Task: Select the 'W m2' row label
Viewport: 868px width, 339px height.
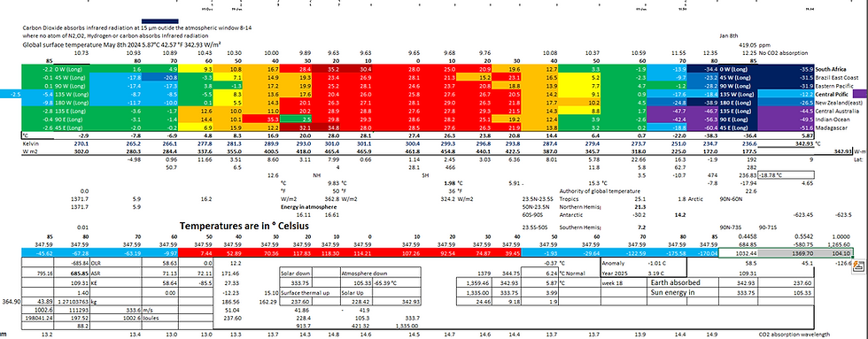Action: click(30, 150)
